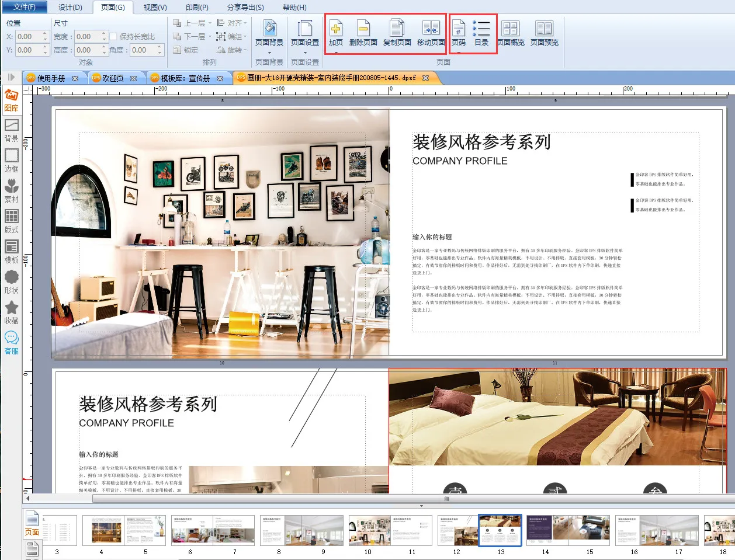This screenshot has width=735, height=560.
Task: Click the 移动页面 move page icon
Action: pos(431,28)
